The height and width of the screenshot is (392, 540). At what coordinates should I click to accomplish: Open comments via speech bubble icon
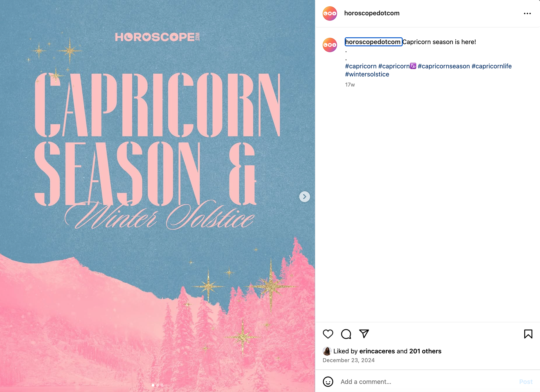346,334
